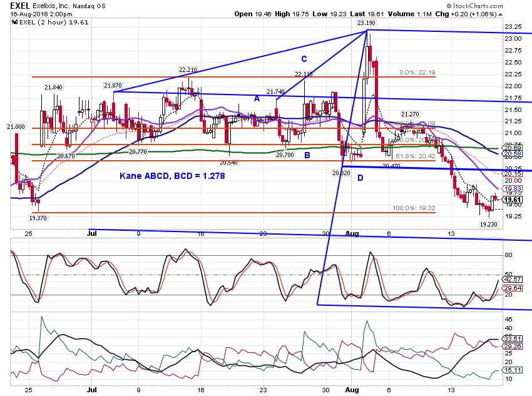Click the red 29.64 stochastic signal tag
532x396 pixels.
[513, 288]
